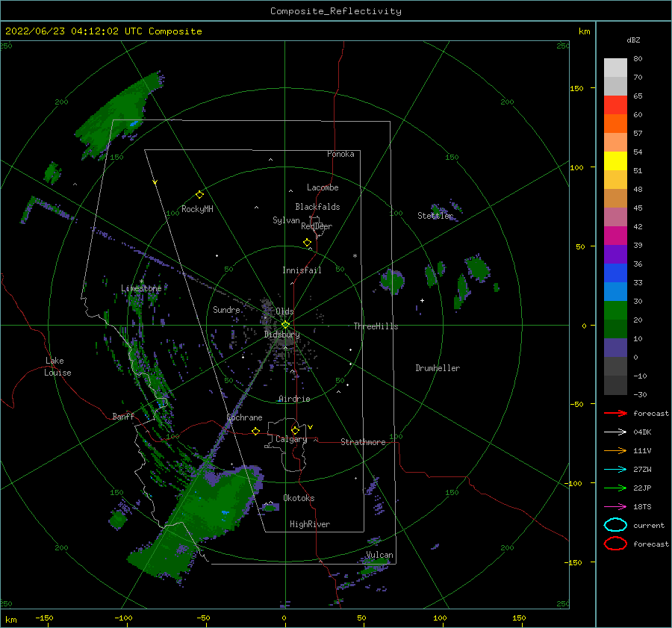Click the pink 42-45 dBZ color swatch

[x=615, y=217]
